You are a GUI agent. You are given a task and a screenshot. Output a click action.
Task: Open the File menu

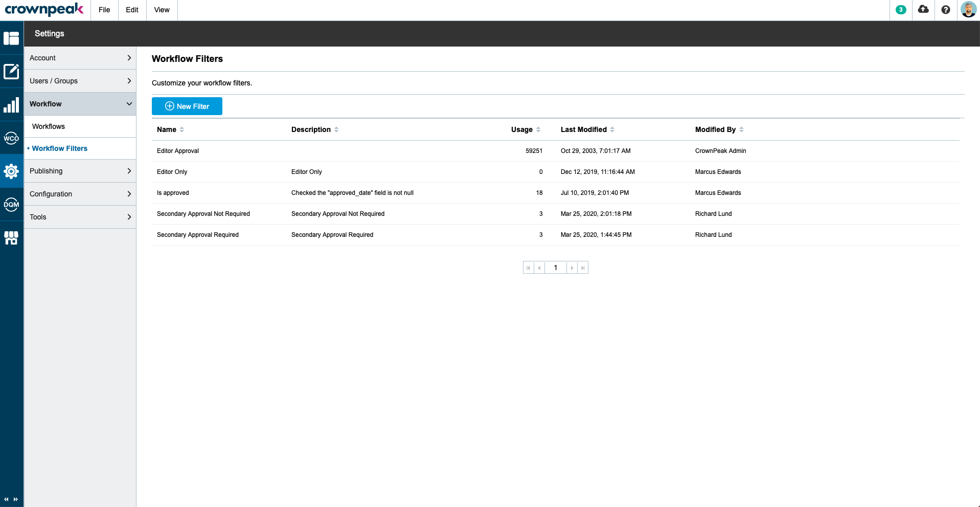point(104,10)
